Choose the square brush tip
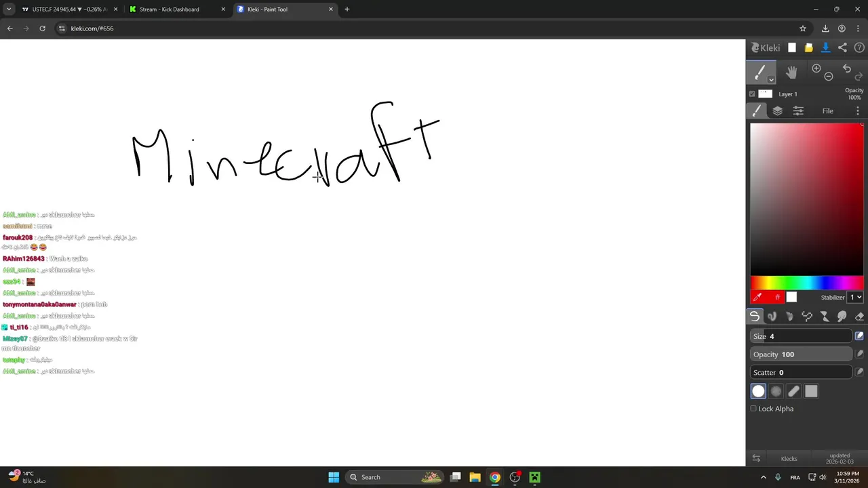The image size is (868, 488). [x=811, y=391]
